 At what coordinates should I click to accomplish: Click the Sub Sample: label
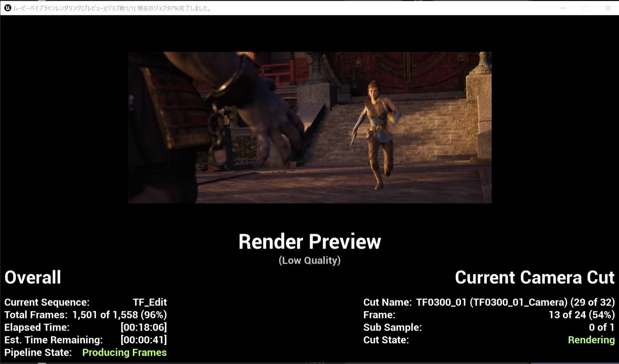393,327
